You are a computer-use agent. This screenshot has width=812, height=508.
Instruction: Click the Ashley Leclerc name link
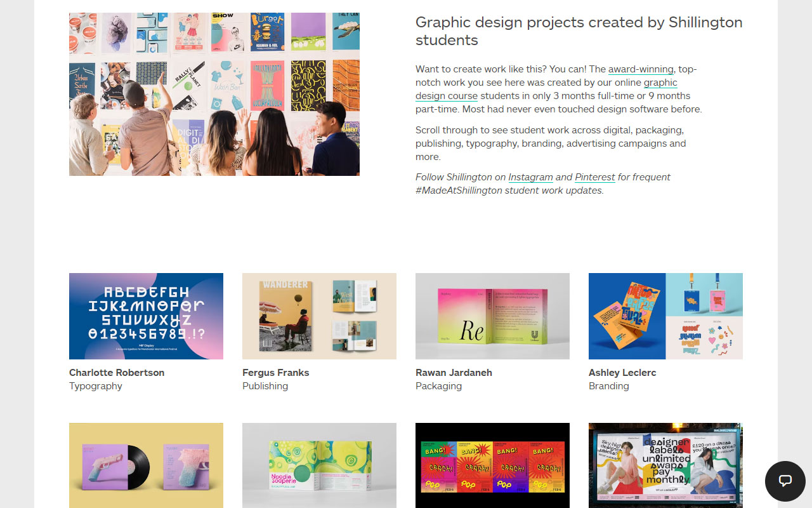[622, 373]
